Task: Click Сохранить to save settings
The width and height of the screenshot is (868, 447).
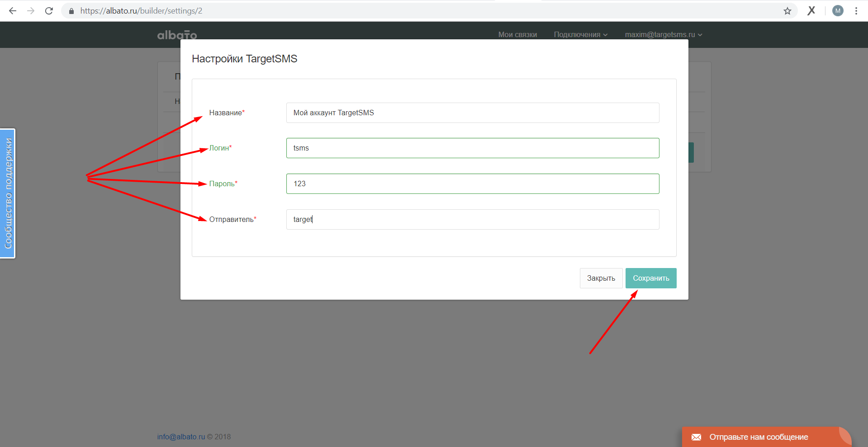Action: click(651, 278)
